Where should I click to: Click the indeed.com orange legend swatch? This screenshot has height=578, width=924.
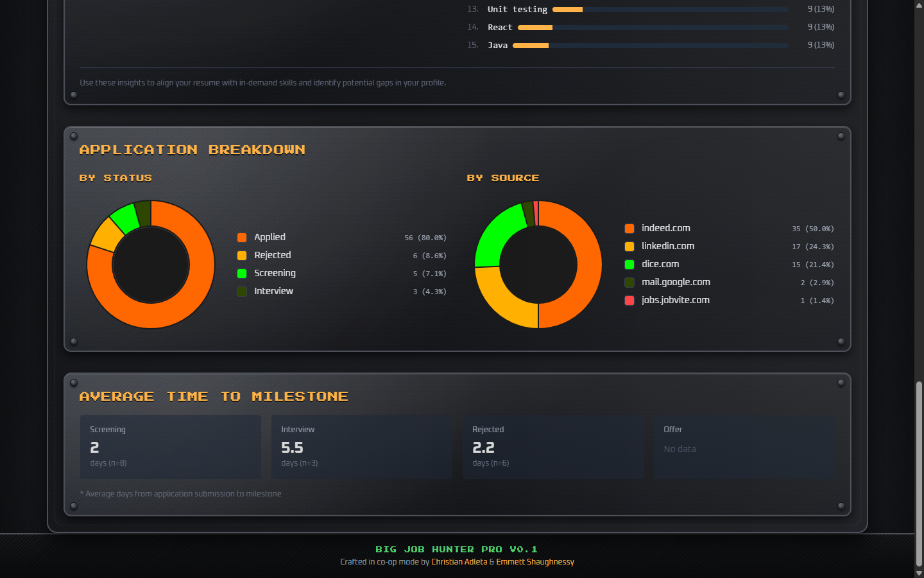629,229
